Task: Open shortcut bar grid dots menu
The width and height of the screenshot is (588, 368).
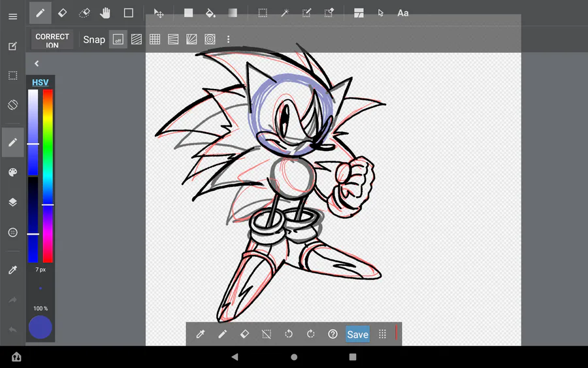Action: click(382, 334)
